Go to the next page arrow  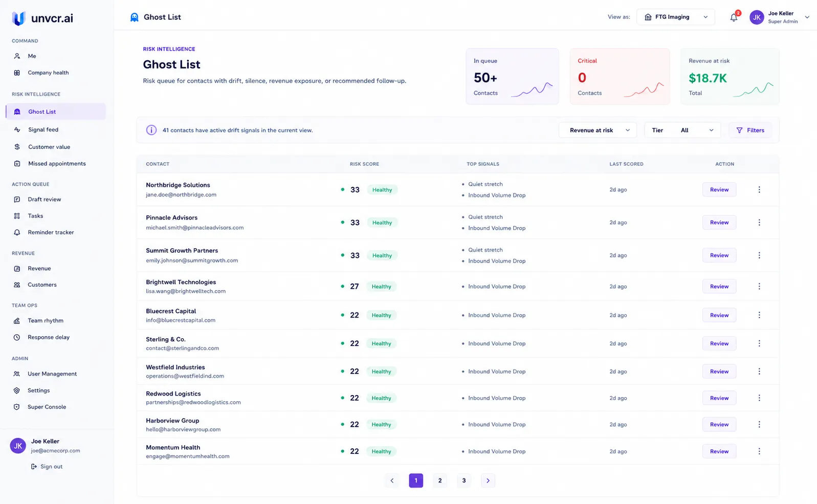(x=488, y=480)
